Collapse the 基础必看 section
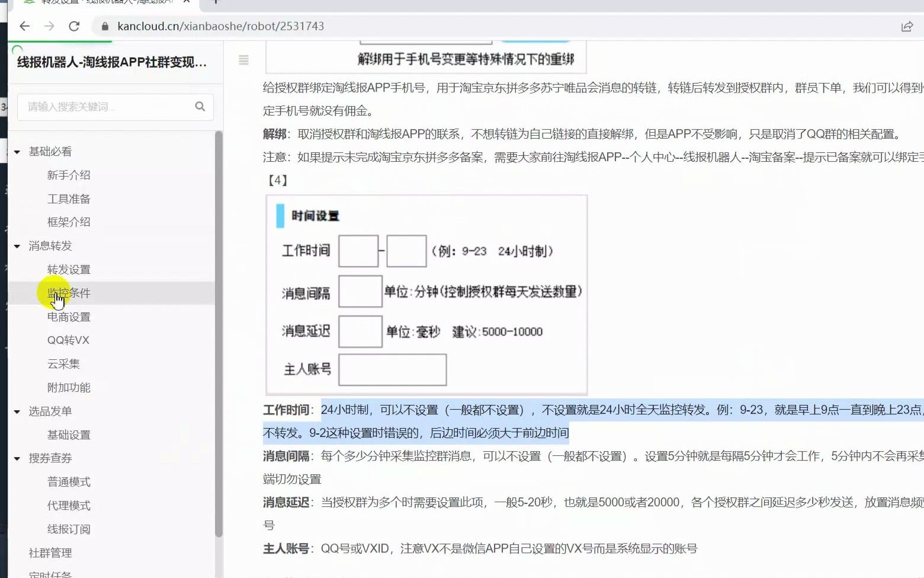 click(17, 152)
